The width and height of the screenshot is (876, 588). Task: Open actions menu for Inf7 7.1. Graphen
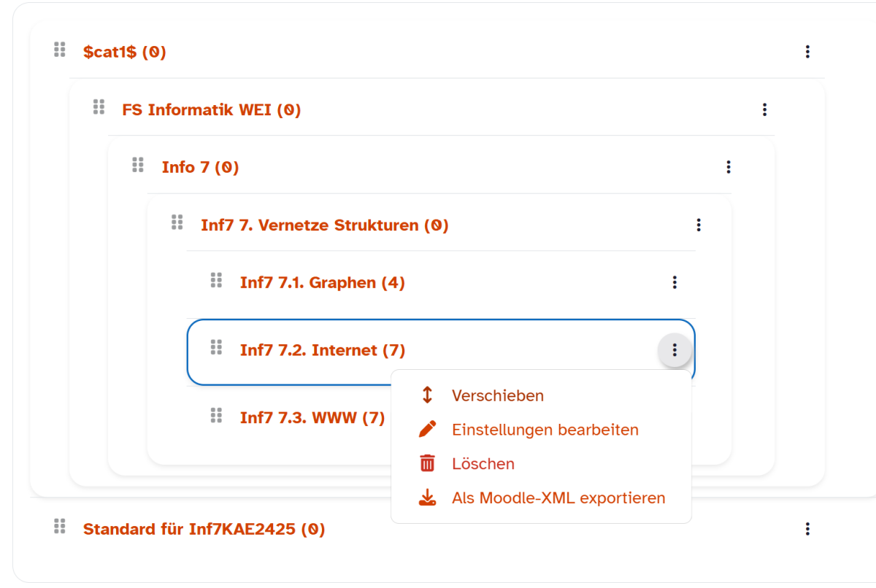(x=675, y=282)
